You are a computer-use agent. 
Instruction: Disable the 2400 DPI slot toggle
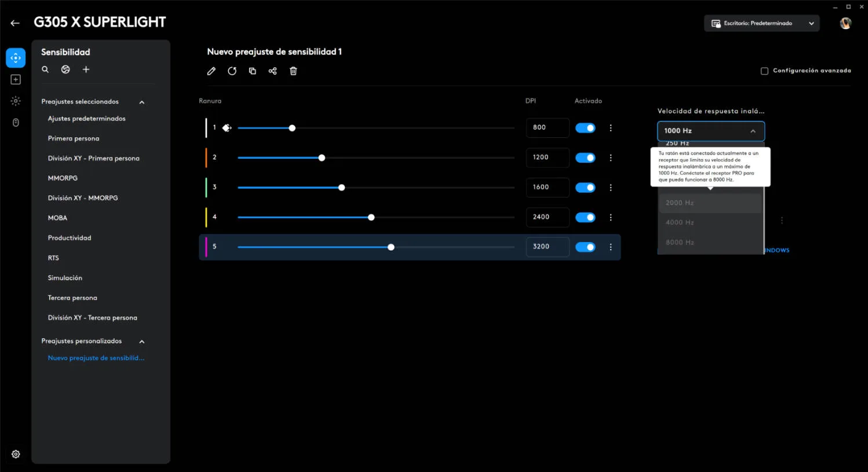[x=585, y=217]
